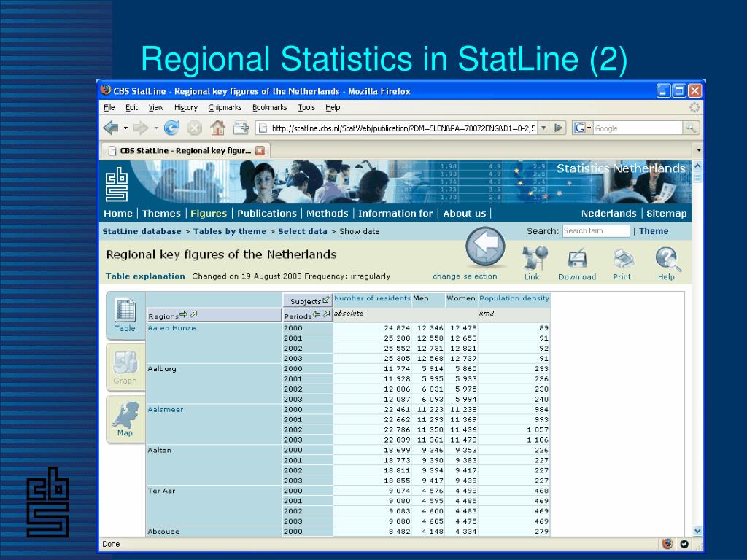This screenshot has width=747, height=560.
Task: Open the History menu
Action: [x=186, y=108]
